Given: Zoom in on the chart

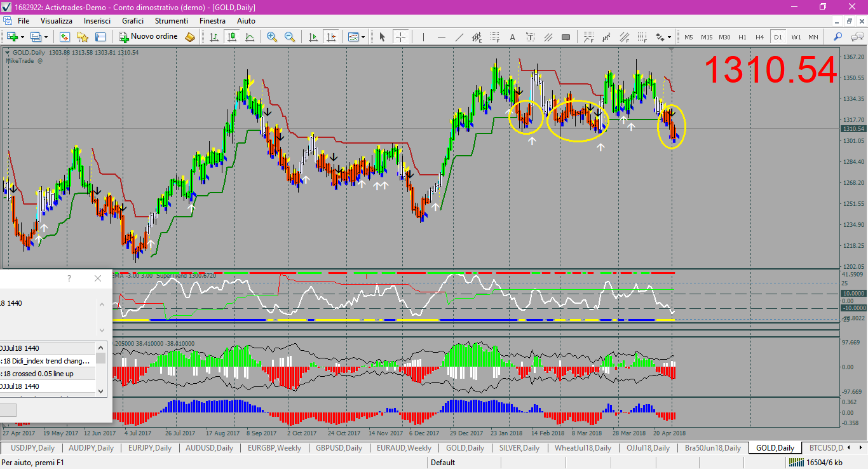Looking at the screenshot, I should pyautogui.click(x=272, y=37).
